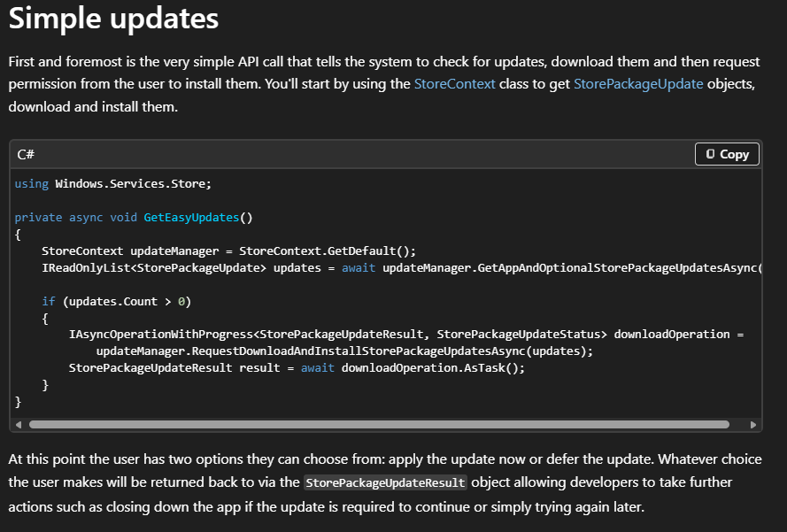Click 'StoreContext.GetDefault();' in code
Viewport: 787px width, 532px height.
click(328, 251)
